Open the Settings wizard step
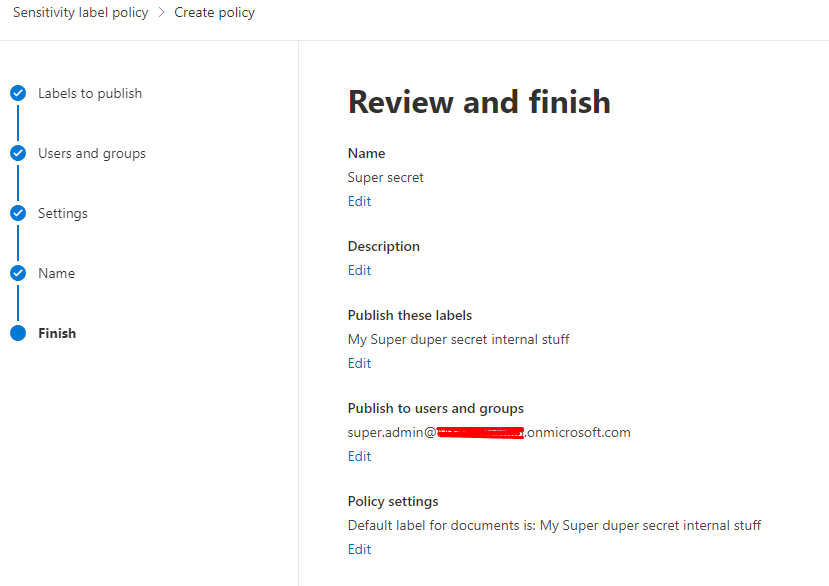Screen dimensions: 829x586 (x=63, y=213)
